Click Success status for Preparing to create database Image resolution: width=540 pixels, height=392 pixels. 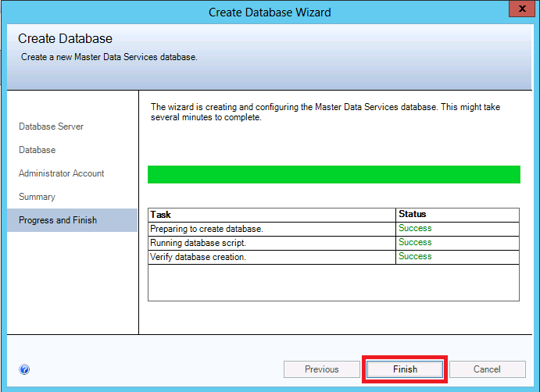[415, 229]
